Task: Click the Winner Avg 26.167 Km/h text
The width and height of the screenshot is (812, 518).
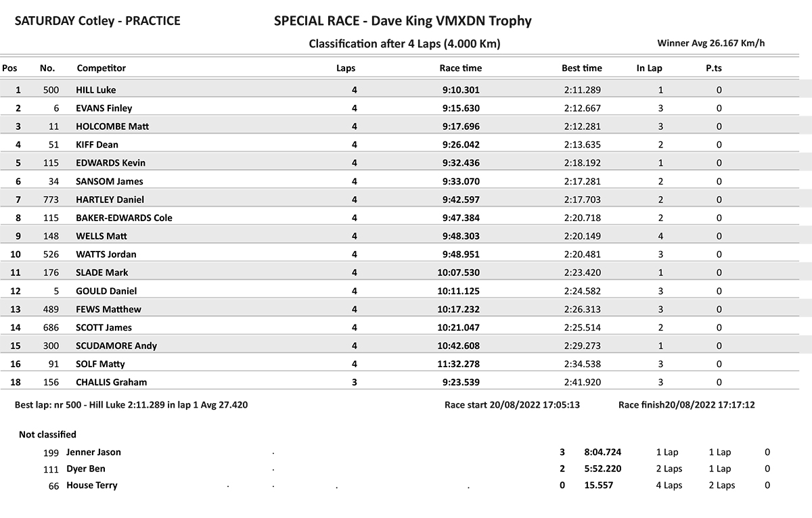Action: 711,43
